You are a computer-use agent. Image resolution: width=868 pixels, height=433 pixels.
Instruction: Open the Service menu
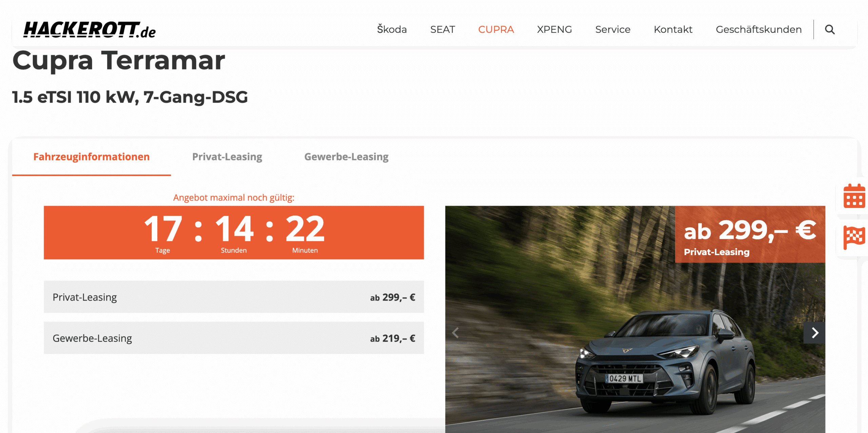[x=613, y=29]
